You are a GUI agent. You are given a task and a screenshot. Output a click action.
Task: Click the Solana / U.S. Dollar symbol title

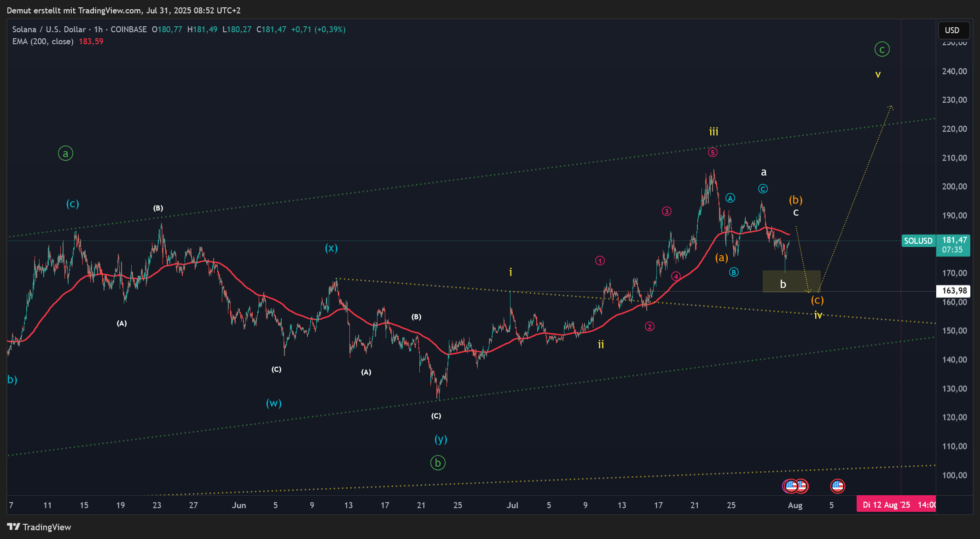click(x=49, y=29)
